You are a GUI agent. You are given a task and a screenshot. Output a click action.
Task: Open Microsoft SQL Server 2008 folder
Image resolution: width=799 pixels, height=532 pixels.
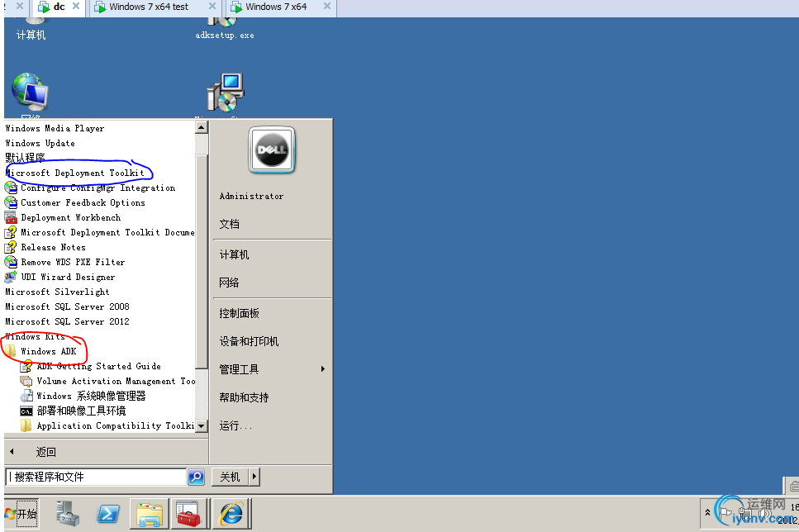click(67, 306)
